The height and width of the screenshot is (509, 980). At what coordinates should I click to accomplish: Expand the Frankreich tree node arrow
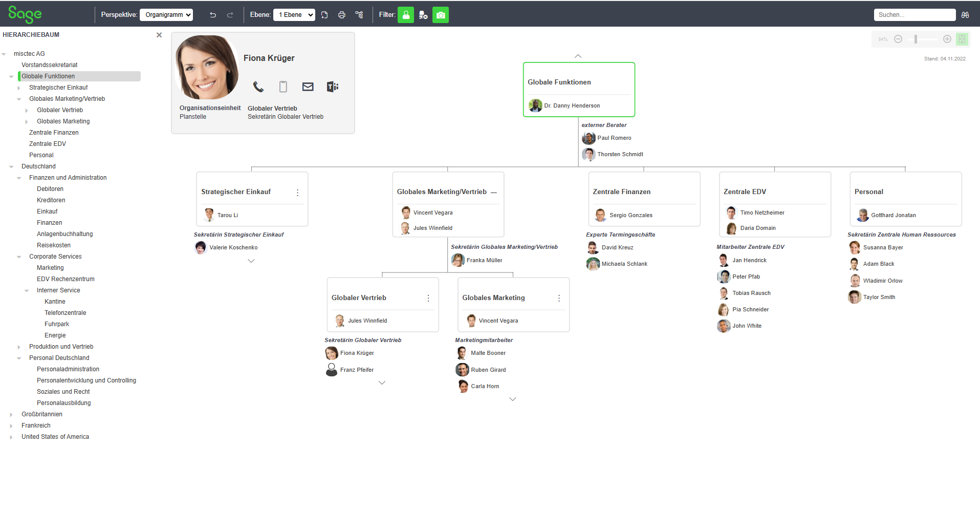(x=11, y=426)
